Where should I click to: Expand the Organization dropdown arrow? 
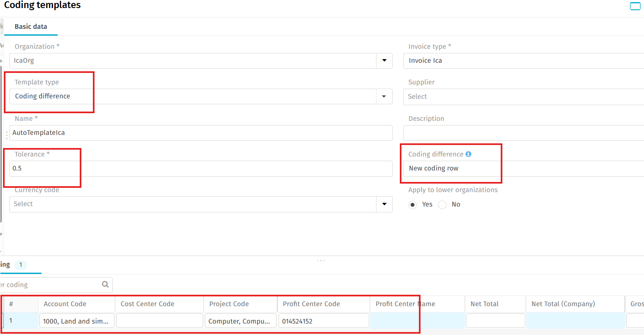tap(384, 61)
